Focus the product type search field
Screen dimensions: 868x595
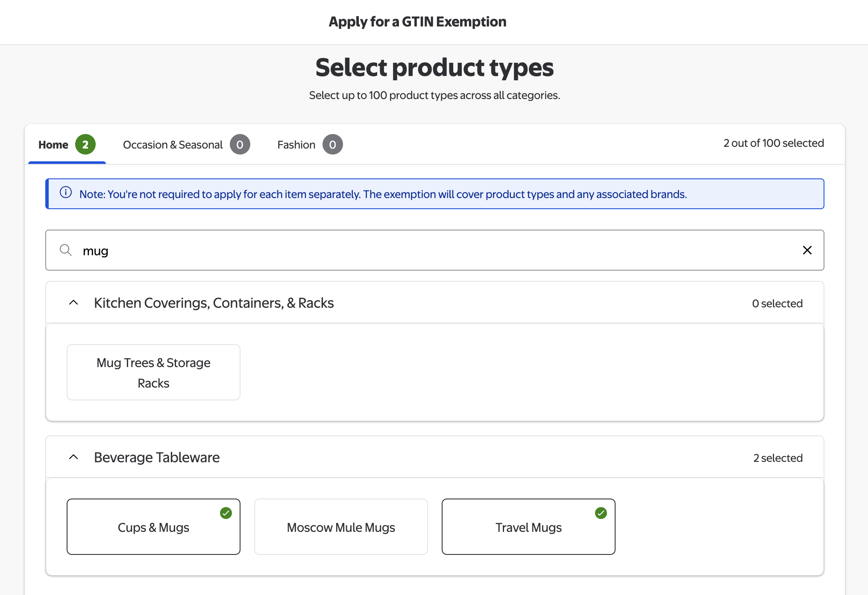[x=434, y=250]
